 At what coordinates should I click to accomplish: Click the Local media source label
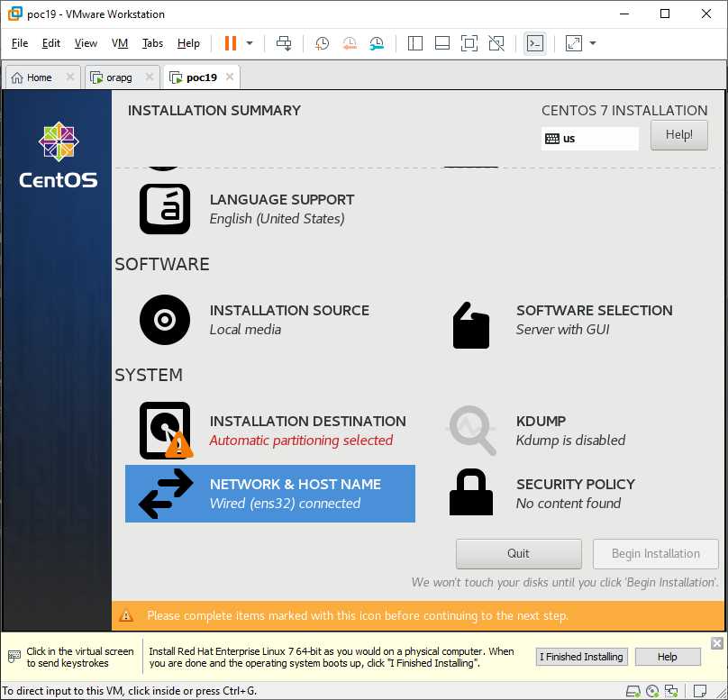tap(245, 330)
